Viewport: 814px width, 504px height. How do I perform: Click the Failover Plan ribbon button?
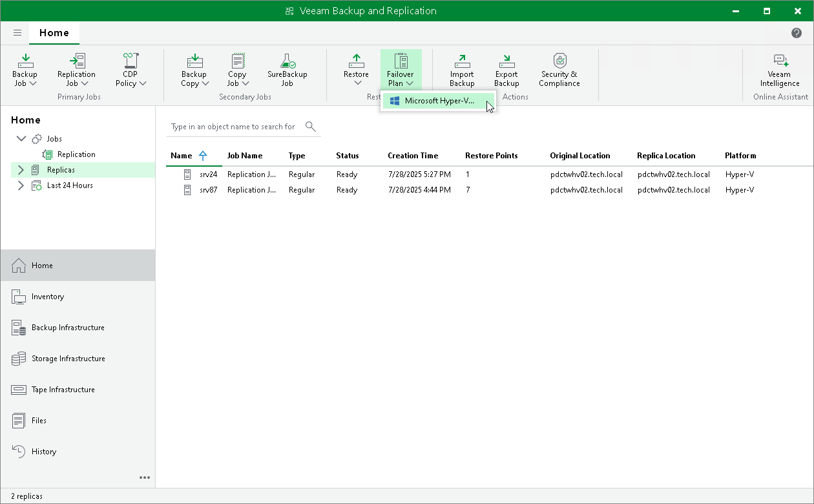pyautogui.click(x=401, y=70)
